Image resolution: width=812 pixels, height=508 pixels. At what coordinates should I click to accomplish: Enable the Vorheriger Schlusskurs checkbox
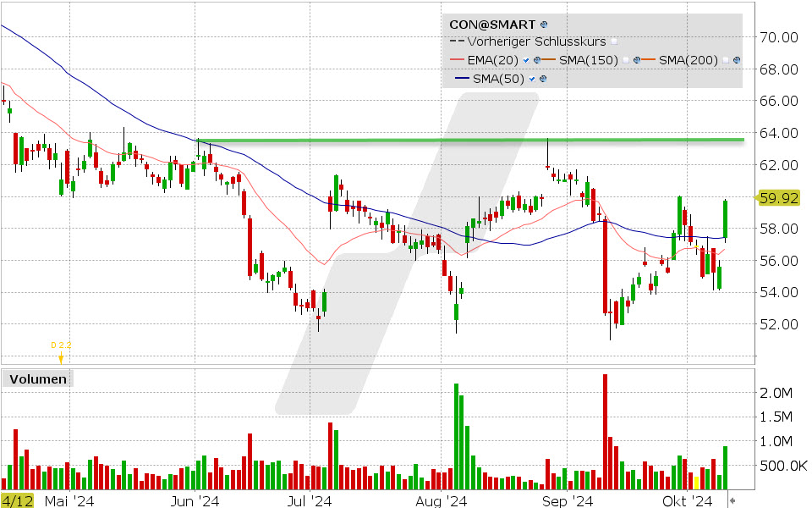pos(614,41)
